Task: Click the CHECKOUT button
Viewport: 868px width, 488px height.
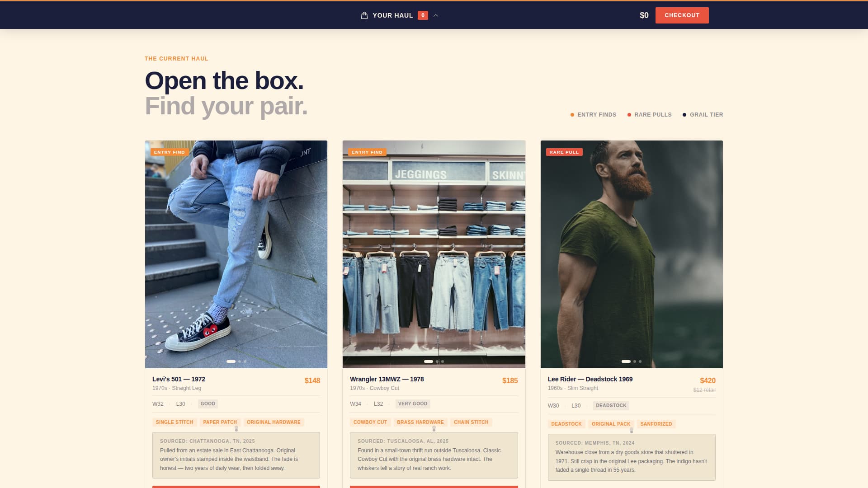Action: click(682, 15)
